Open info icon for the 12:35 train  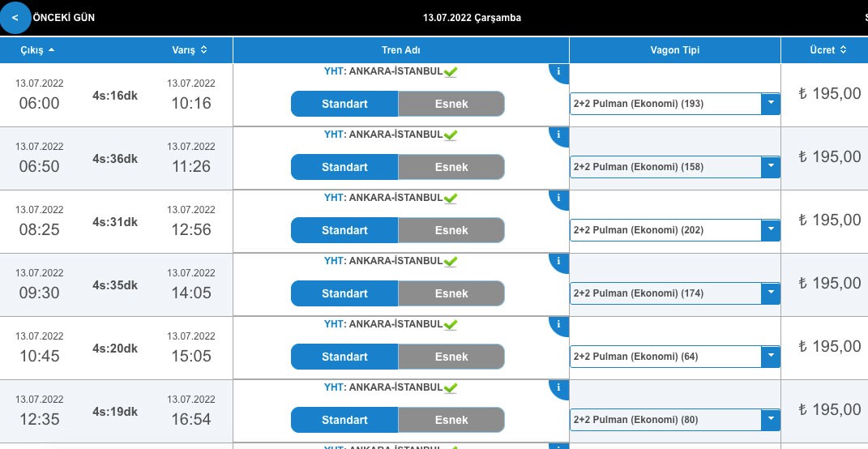pos(558,387)
